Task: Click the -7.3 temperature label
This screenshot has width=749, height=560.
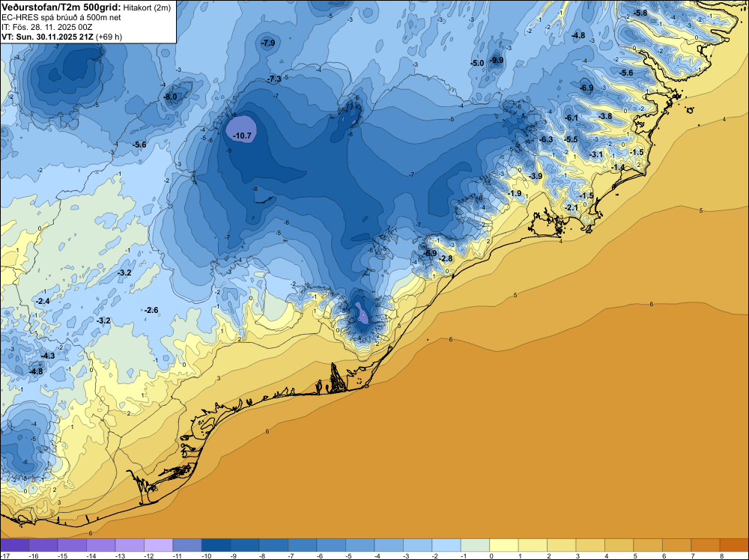Action: pos(274,79)
